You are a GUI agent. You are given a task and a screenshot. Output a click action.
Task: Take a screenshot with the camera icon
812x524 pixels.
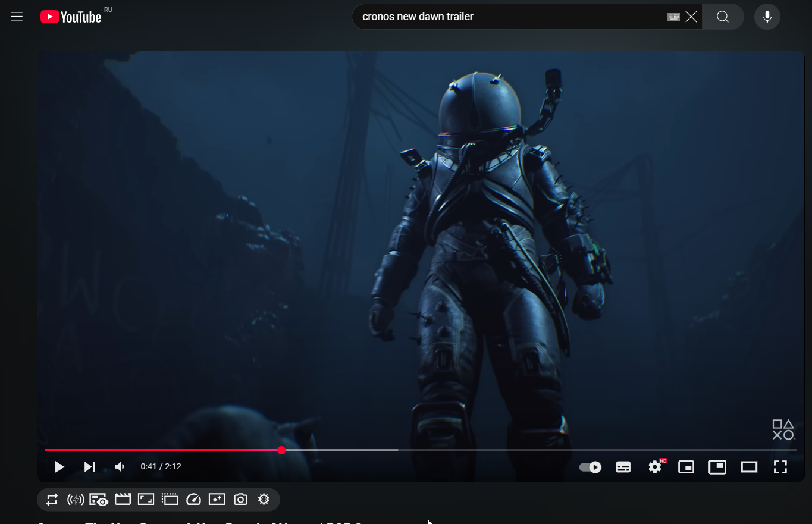(240, 500)
